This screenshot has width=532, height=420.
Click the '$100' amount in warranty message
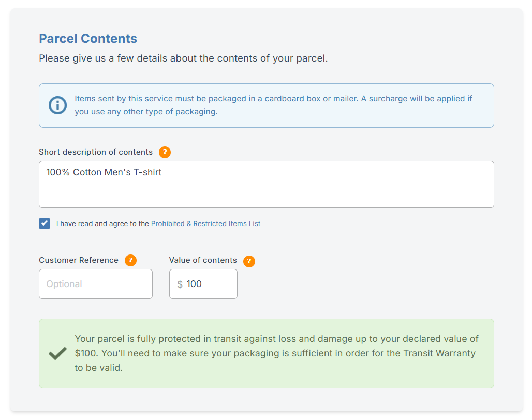click(85, 354)
